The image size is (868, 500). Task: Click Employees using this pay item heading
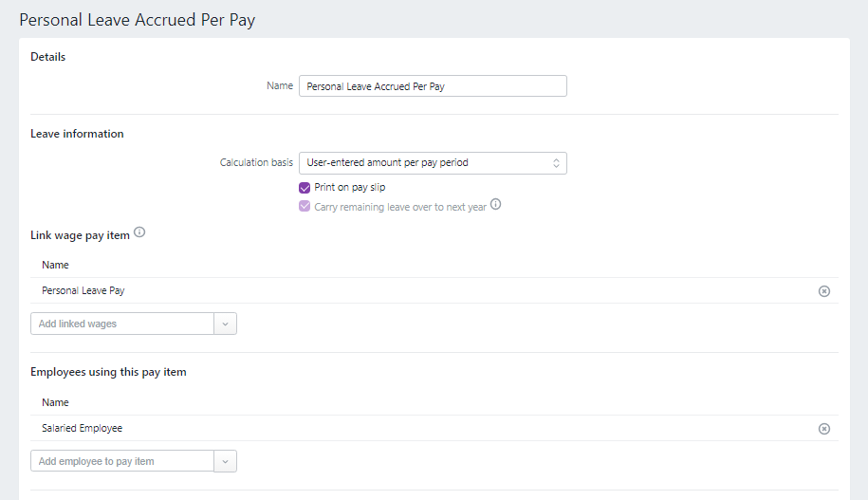[x=108, y=372]
